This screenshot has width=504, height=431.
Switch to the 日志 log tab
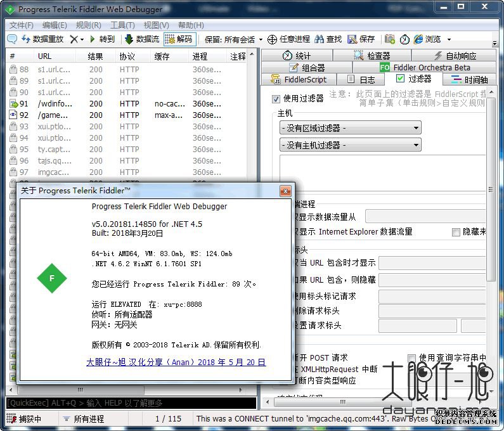point(361,79)
